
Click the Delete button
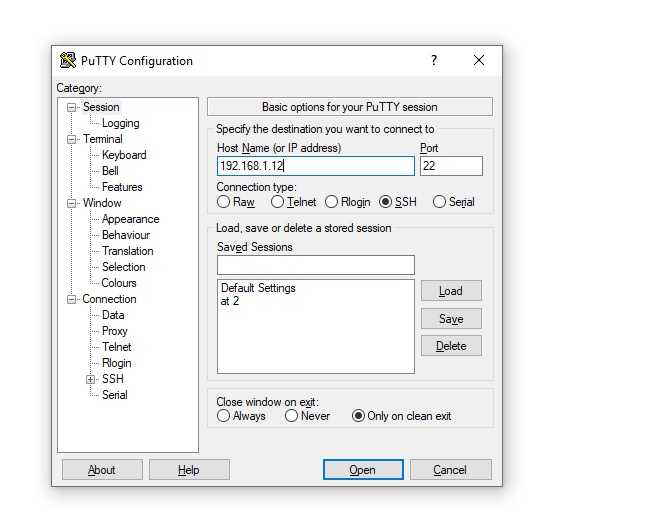[x=451, y=346]
